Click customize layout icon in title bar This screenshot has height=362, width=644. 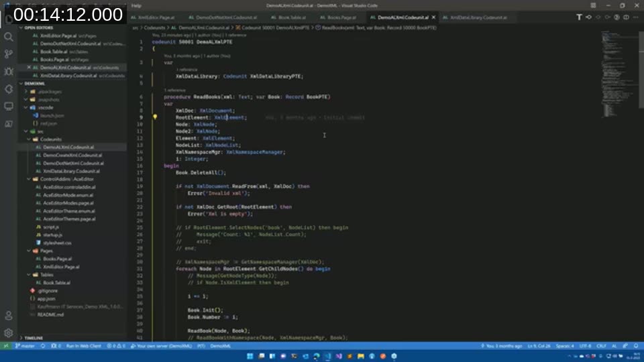pos(593,5)
